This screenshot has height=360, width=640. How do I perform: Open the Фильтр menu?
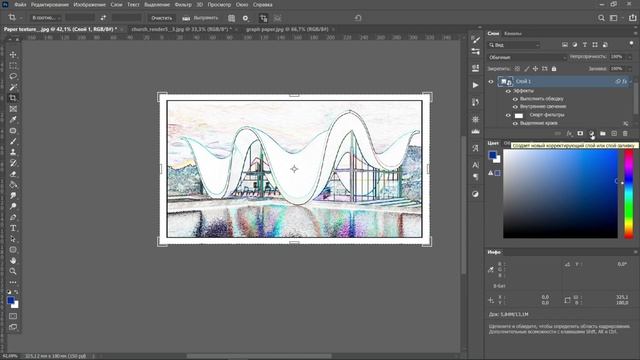click(x=183, y=5)
